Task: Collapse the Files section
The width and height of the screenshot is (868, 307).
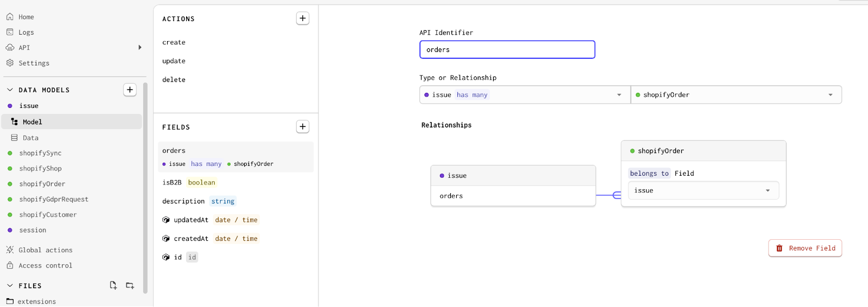Action: [x=10, y=286]
